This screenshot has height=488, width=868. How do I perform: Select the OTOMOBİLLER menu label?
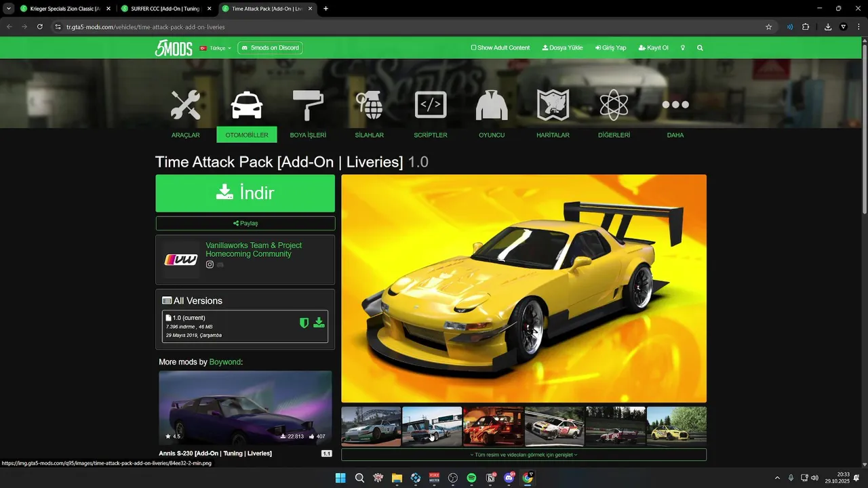point(247,135)
